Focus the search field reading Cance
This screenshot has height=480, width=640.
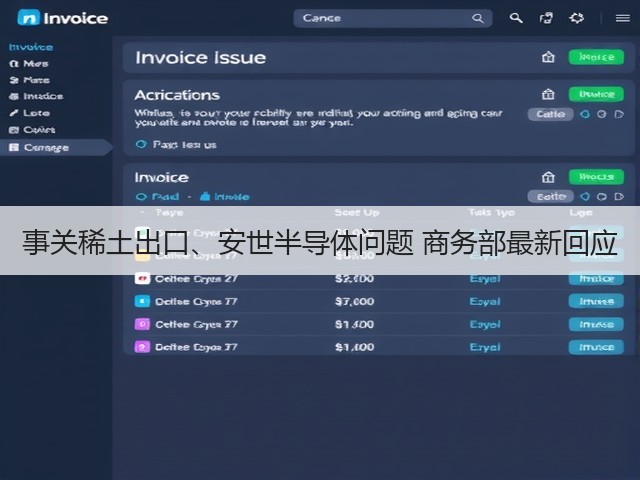393,18
